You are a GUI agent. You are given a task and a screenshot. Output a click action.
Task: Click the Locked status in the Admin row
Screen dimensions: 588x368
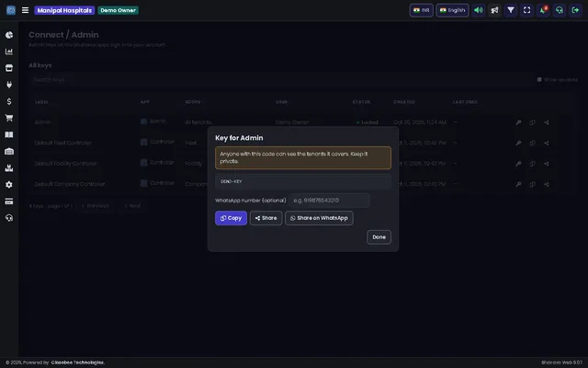367,122
